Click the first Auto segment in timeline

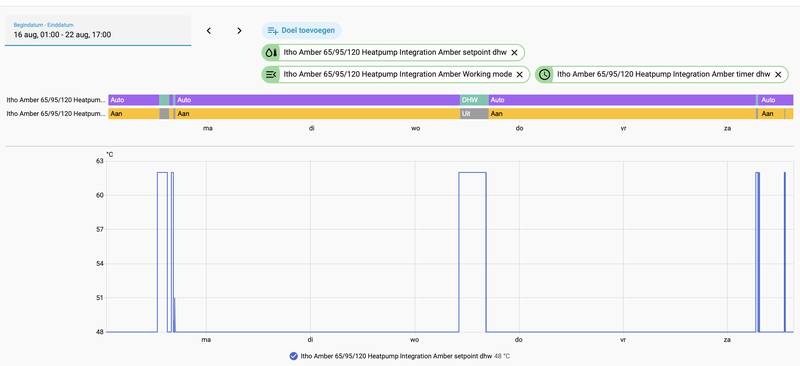click(134, 100)
